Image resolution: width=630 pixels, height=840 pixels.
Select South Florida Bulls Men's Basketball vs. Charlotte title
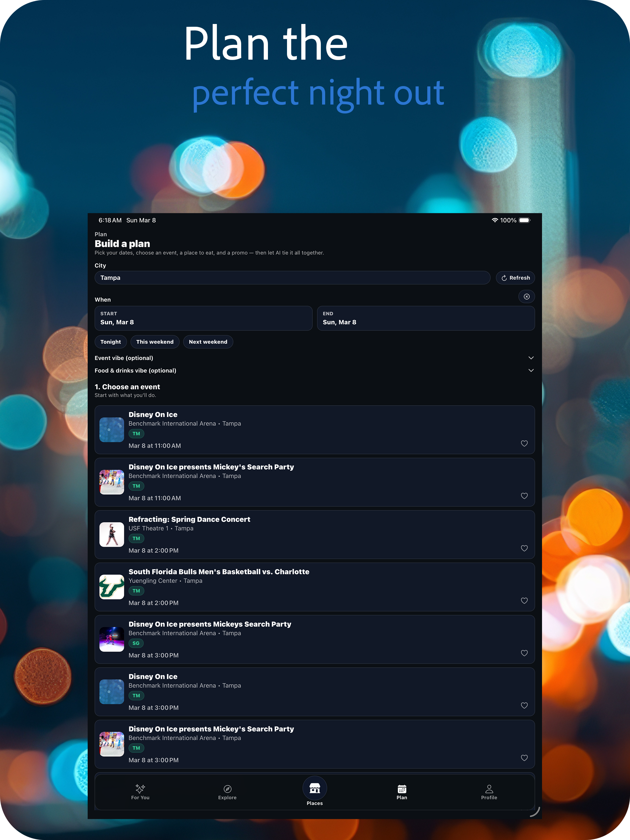click(219, 572)
